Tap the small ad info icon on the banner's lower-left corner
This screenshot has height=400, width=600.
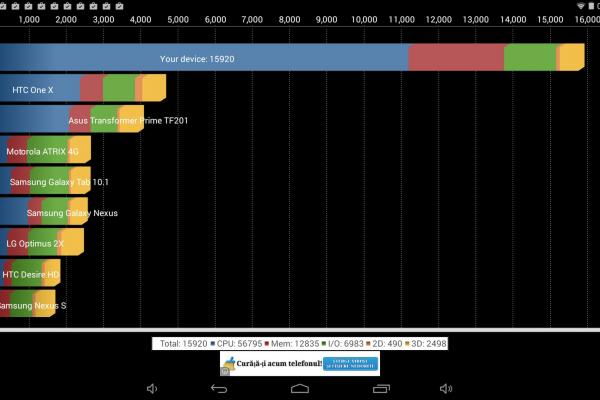225,371
